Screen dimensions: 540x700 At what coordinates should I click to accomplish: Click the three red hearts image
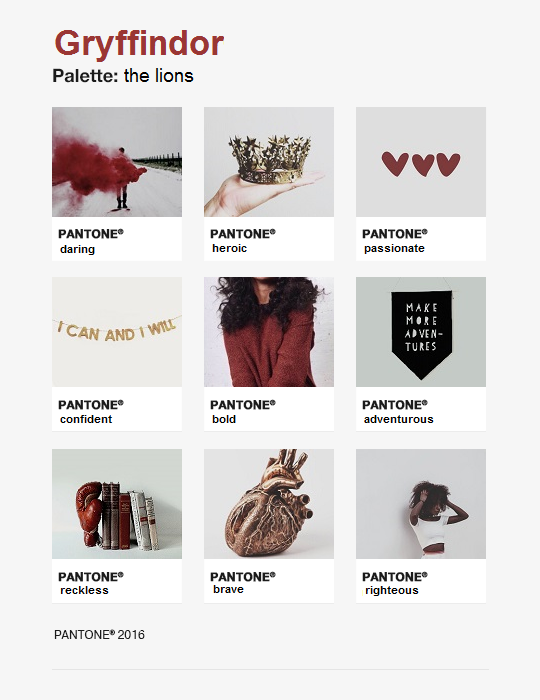pos(421,162)
